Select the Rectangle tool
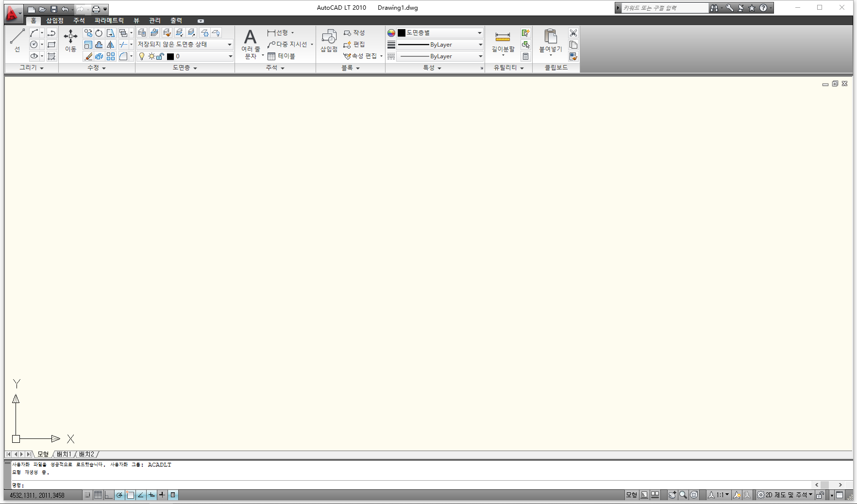This screenshot has height=504, width=857. point(51,45)
